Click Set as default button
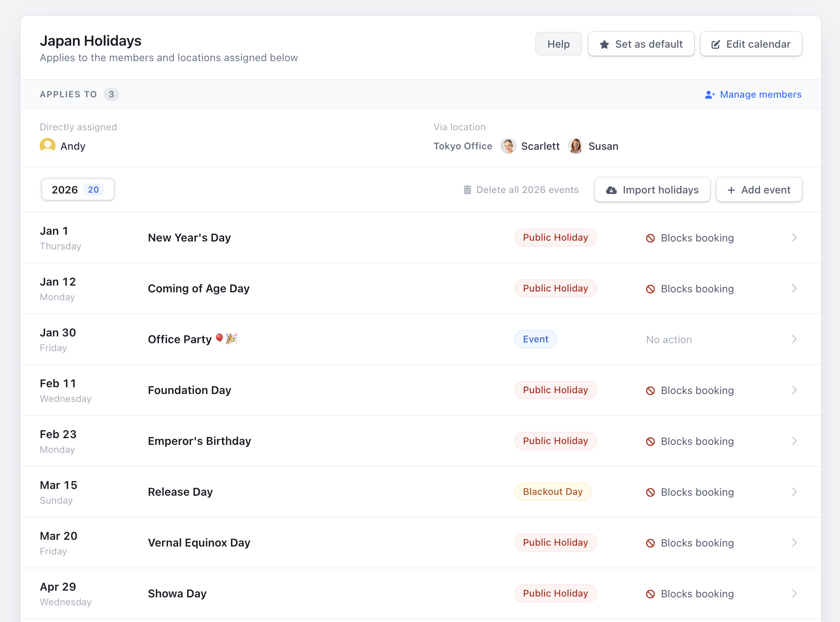The width and height of the screenshot is (840, 622). pyautogui.click(x=641, y=44)
